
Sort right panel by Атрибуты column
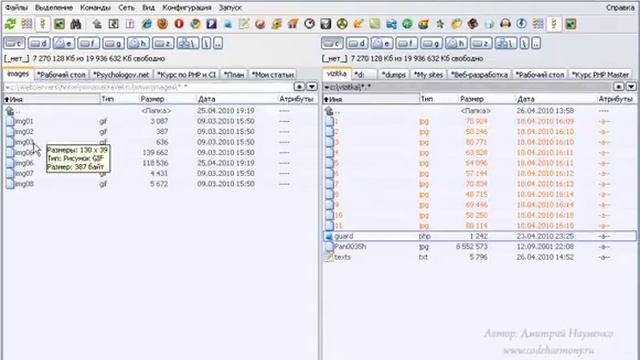pos(616,99)
